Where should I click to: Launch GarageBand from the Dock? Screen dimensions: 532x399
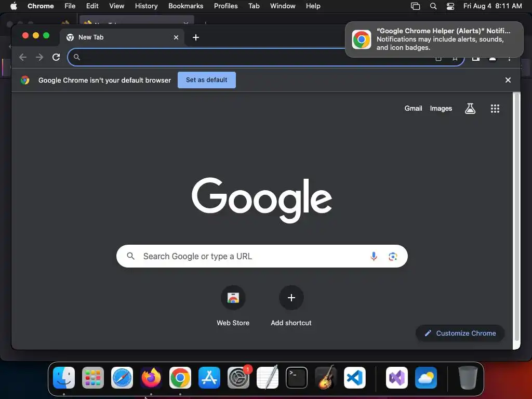point(326,378)
